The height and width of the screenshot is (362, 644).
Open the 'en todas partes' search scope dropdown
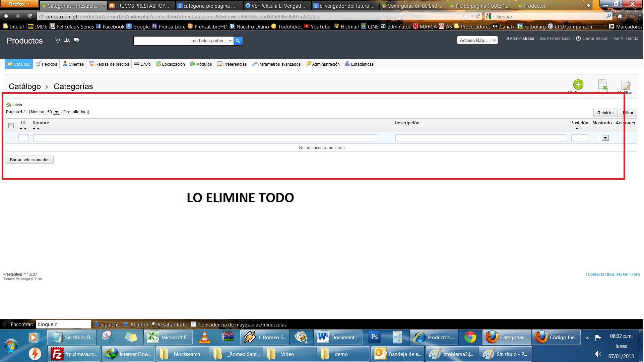tap(212, 41)
